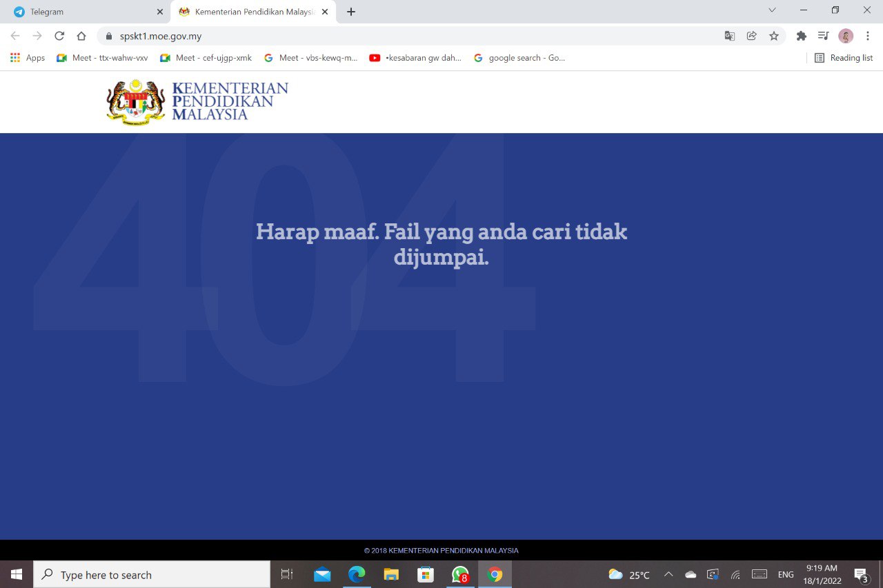Open a new browser tab

[x=351, y=12]
